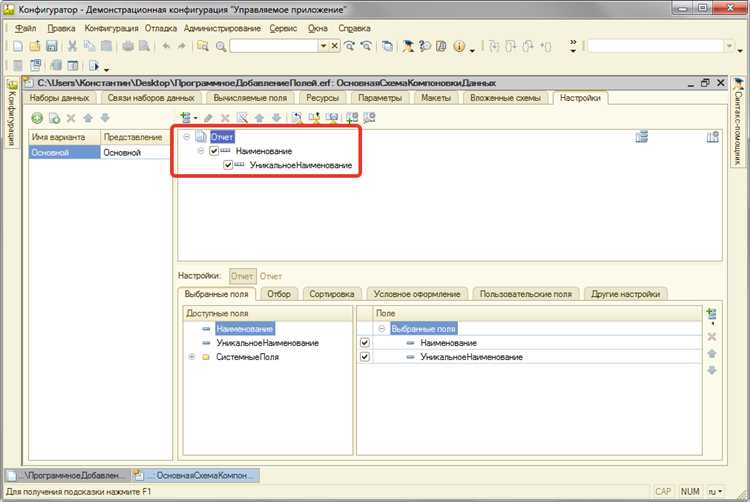Add new structure element icon
750x502 pixels.
(x=186, y=118)
